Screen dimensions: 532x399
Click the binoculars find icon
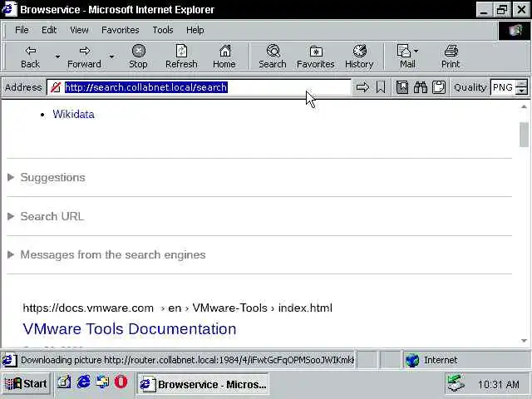[421, 87]
